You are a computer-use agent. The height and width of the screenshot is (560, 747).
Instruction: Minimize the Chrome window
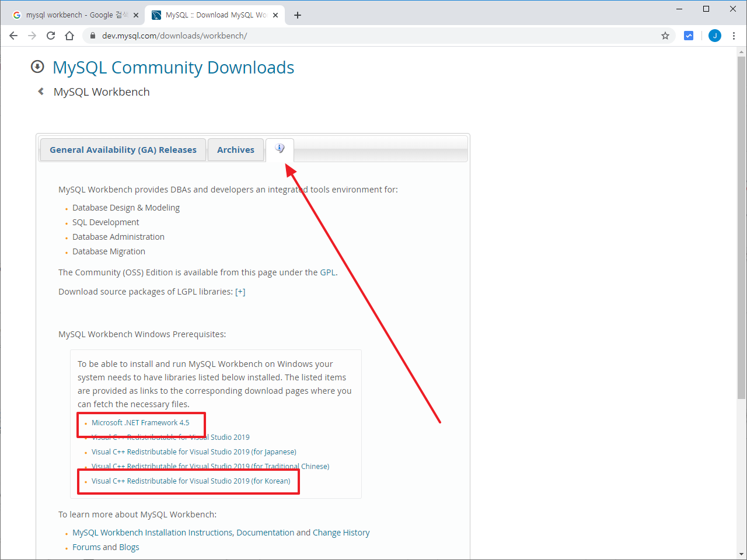(x=680, y=9)
